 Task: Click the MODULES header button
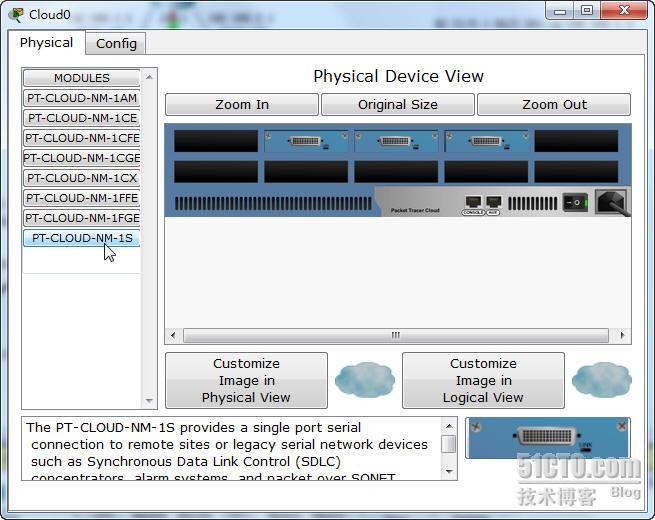[82, 78]
